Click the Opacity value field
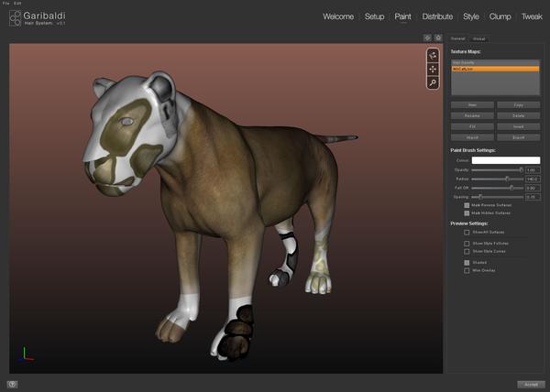Viewport: 550px width, 392px height. pyautogui.click(x=533, y=170)
